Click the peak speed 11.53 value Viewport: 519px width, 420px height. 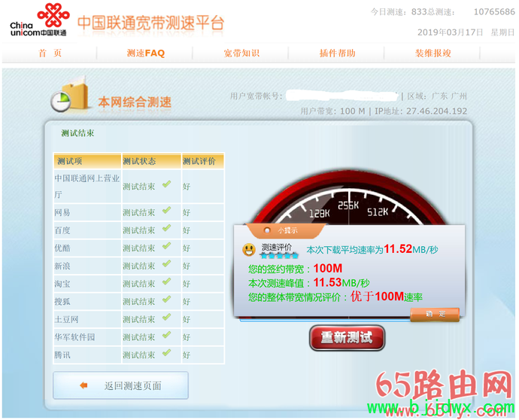point(327,282)
